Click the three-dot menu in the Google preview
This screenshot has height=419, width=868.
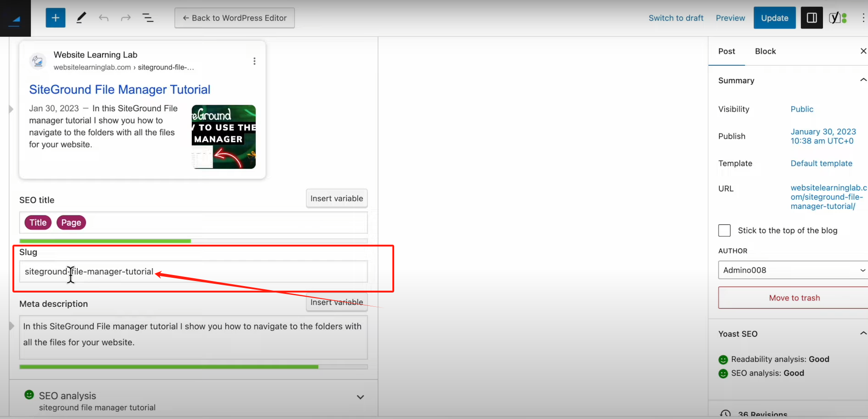click(254, 61)
